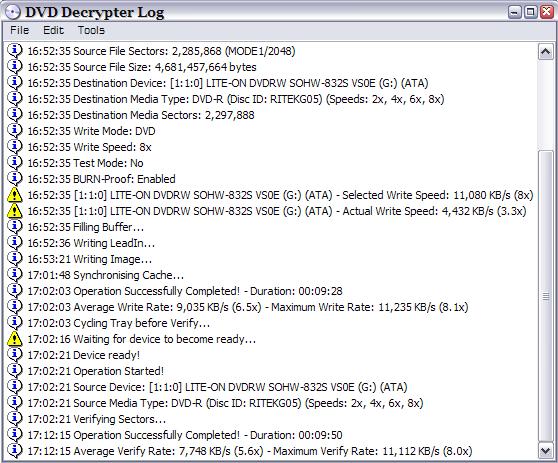558x463 pixels.
Task: Maximize the DVD Decrypter Log window
Action: click(x=530, y=12)
